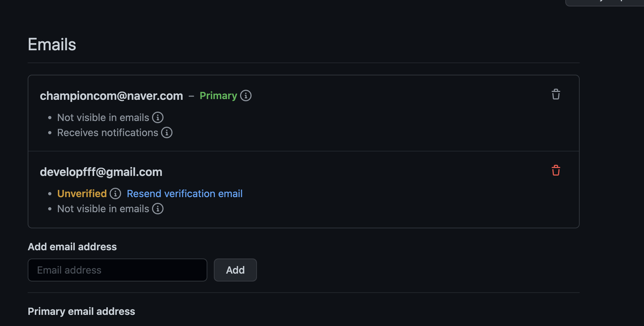Click the orange Unverified label
644x326 pixels.
pos(82,194)
